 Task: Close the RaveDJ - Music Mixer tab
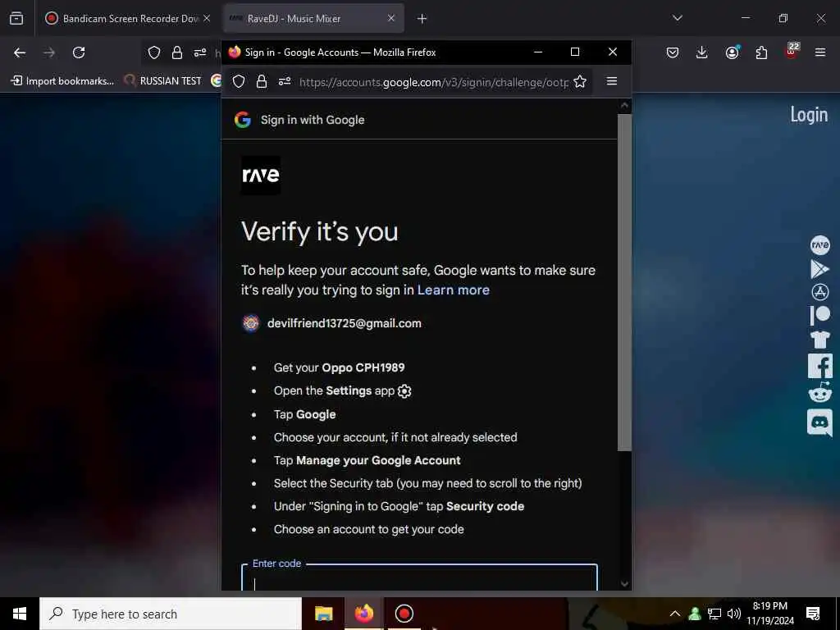point(391,18)
